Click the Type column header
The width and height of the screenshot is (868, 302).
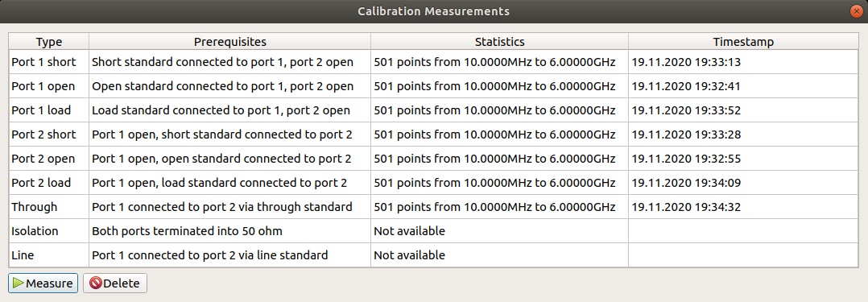click(48, 42)
